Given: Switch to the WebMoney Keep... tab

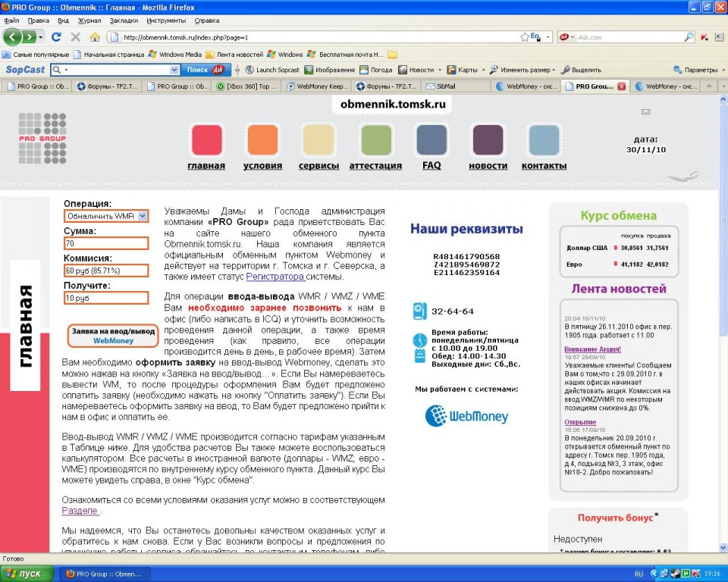Looking at the screenshot, I should pyautogui.click(x=316, y=86).
